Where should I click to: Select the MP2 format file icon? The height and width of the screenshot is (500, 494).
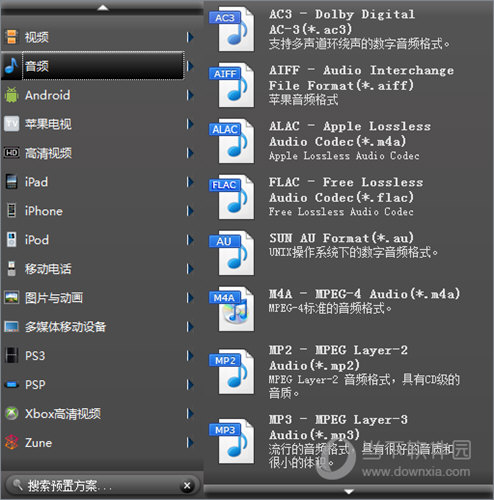(x=232, y=372)
